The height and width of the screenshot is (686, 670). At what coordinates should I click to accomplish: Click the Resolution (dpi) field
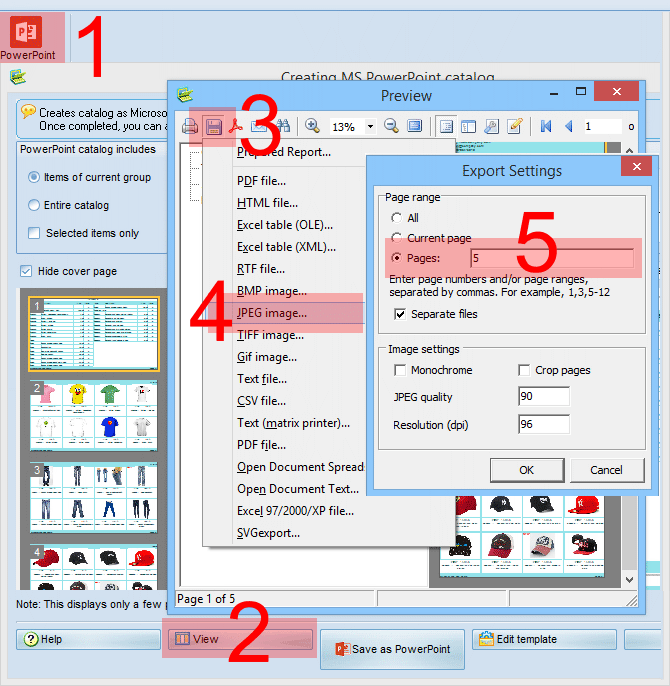pos(544,424)
